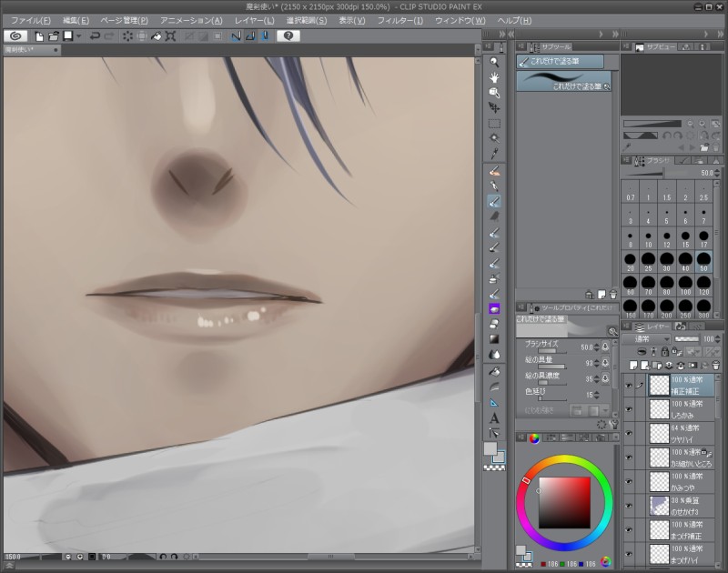Select the Hand move tool
This screenshot has height=573, width=728.
494,77
